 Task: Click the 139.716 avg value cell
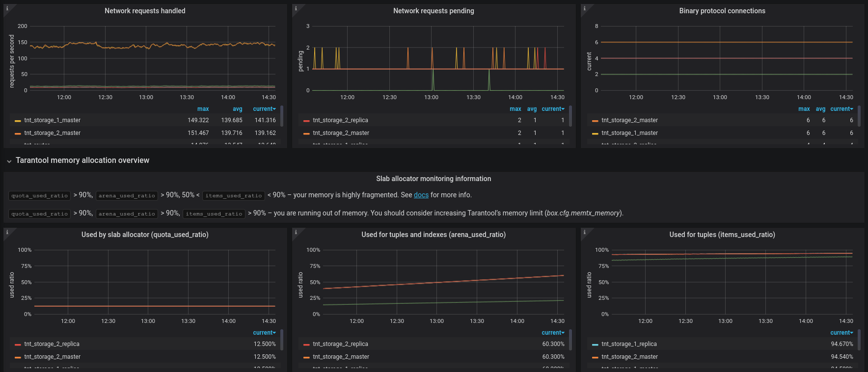point(232,133)
